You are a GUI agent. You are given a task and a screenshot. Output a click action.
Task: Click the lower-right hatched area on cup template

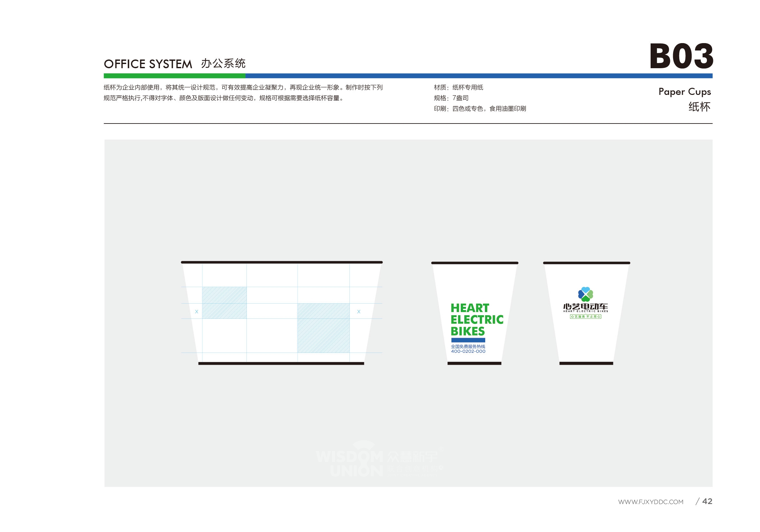323,328
